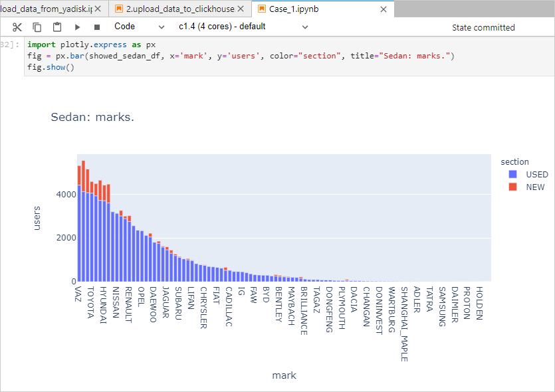The height and width of the screenshot is (392, 555).
Task: Click the blue USED legend color swatch
Action: [x=512, y=175]
